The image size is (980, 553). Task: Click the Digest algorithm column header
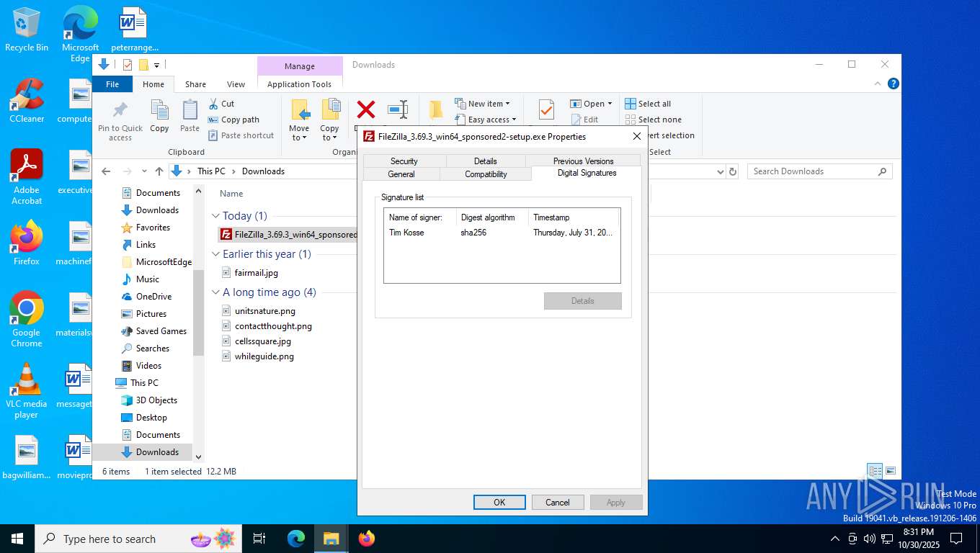click(x=492, y=217)
